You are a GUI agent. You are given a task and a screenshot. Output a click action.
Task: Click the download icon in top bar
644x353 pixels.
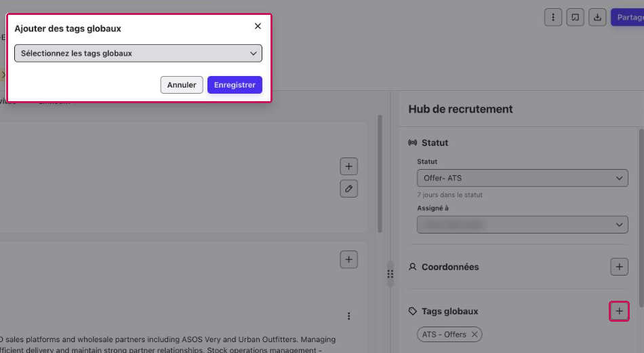pyautogui.click(x=597, y=17)
